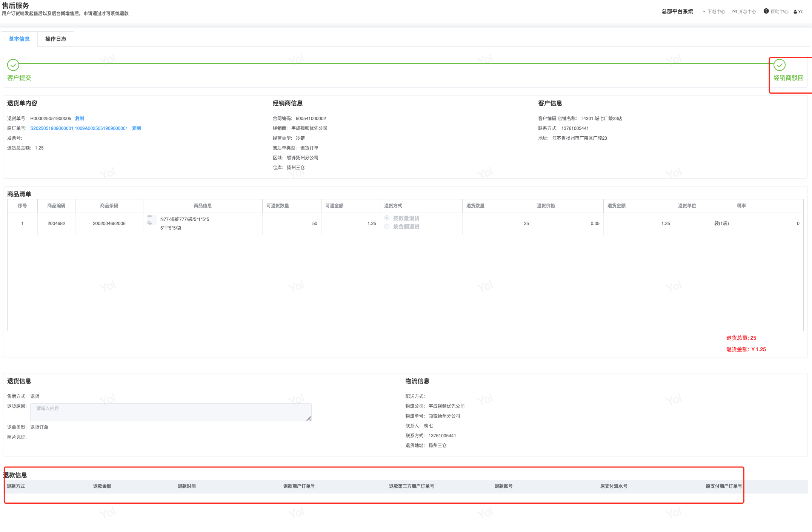Copy the 原订单号 via 复制 link
The image size is (812, 532).
pos(136,128)
